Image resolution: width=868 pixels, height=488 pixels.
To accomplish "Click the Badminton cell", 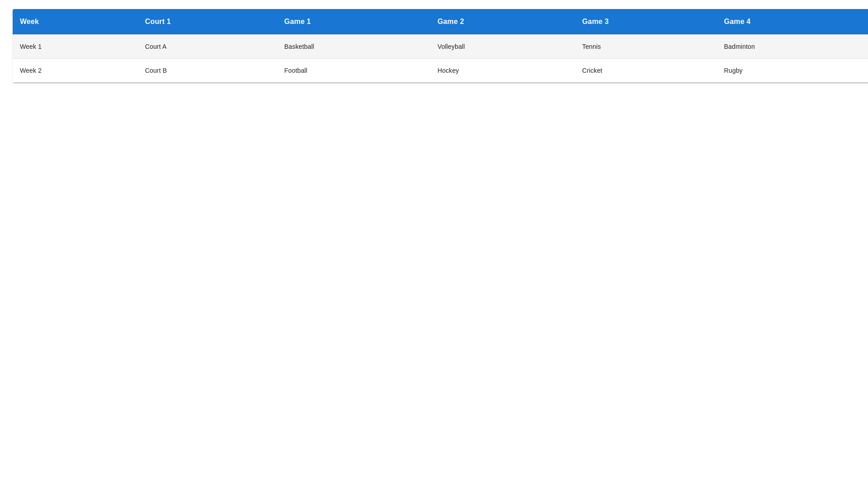I will [739, 47].
